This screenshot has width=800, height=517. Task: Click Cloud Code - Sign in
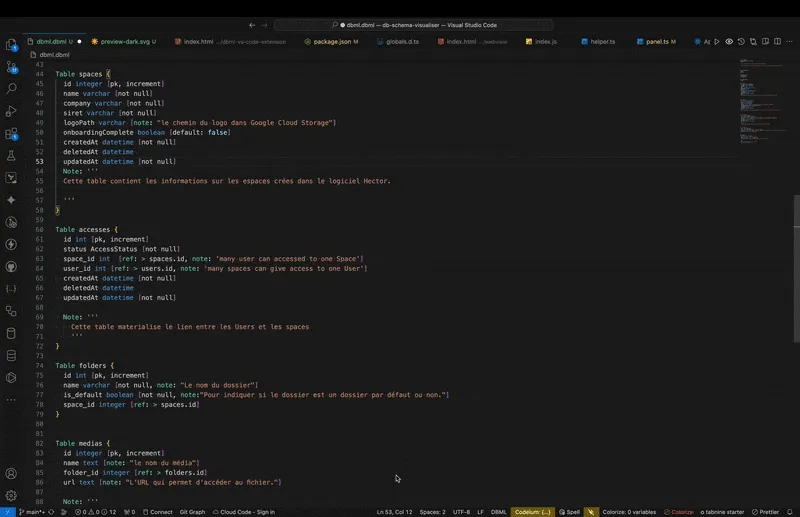tap(245, 511)
